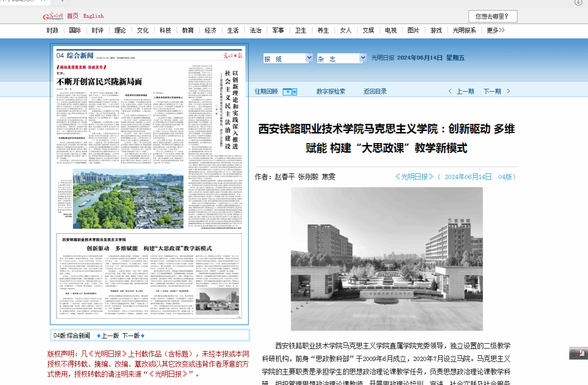
Task: Expand the 杂志 dropdown
Action: click(363, 58)
